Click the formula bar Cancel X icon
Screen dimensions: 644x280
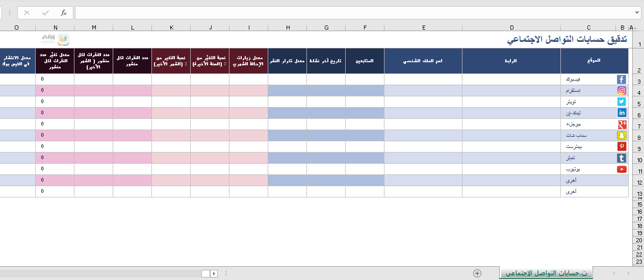tap(27, 13)
